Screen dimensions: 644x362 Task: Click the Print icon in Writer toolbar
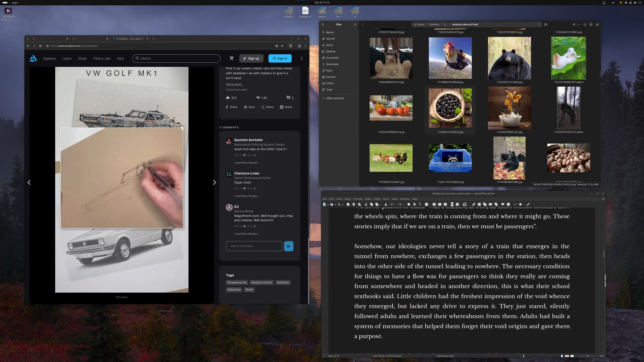(354, 204)
